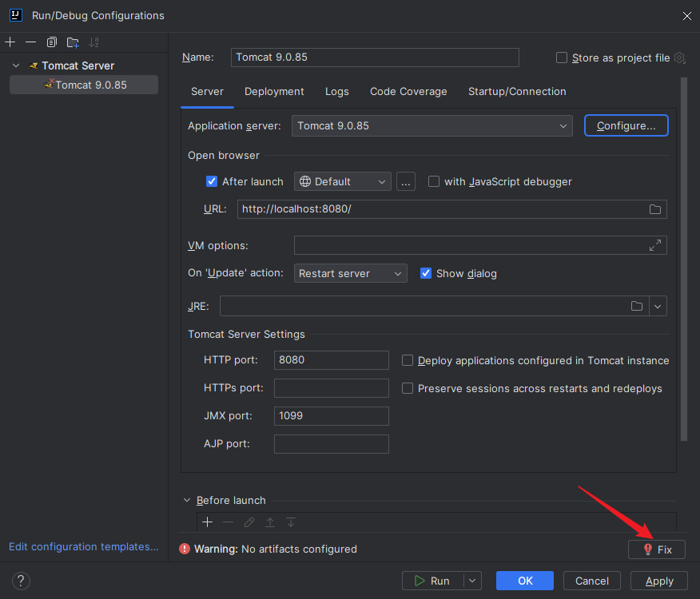
Task: Click the OK button
Action: pos(525,581)
